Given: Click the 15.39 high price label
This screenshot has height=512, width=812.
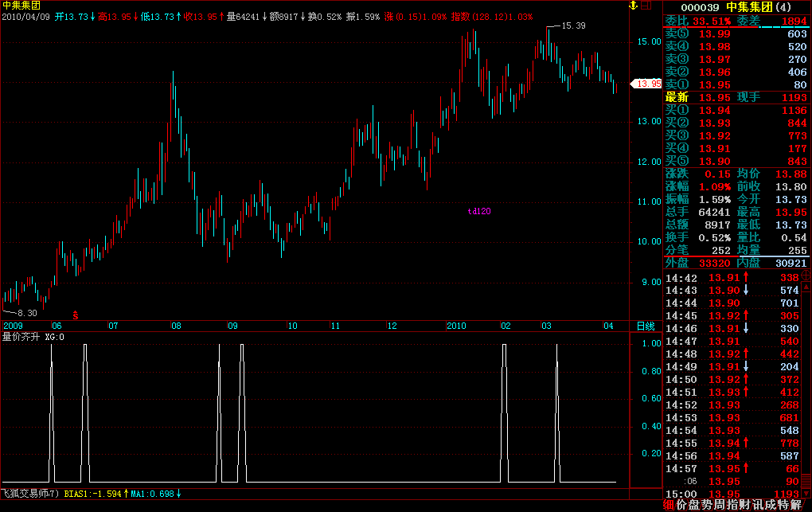Looking at the screenshot, I should (573, 26).
